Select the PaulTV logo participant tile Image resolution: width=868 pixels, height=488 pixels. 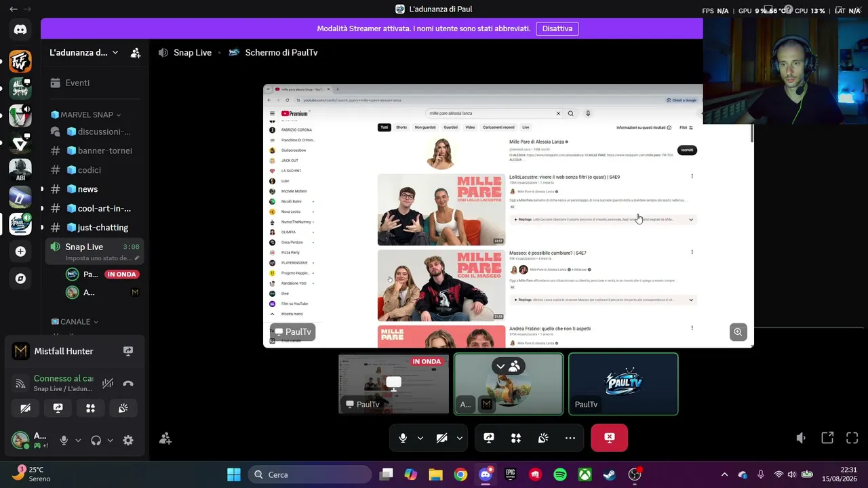point(623,384)
